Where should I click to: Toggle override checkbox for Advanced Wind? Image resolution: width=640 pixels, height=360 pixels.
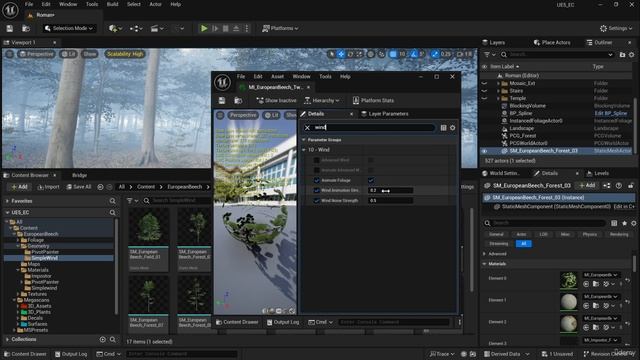317,160
